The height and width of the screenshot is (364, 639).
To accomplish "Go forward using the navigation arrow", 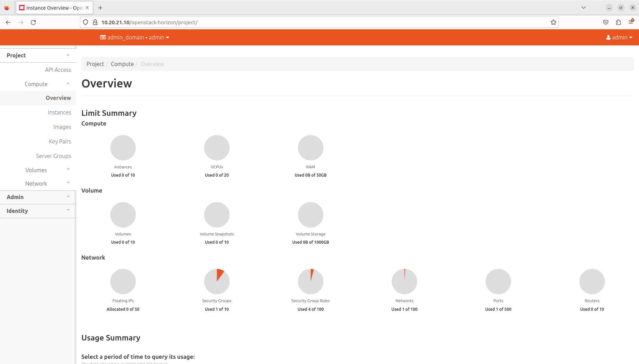I will pyautogui.click(x=20, y=22).
